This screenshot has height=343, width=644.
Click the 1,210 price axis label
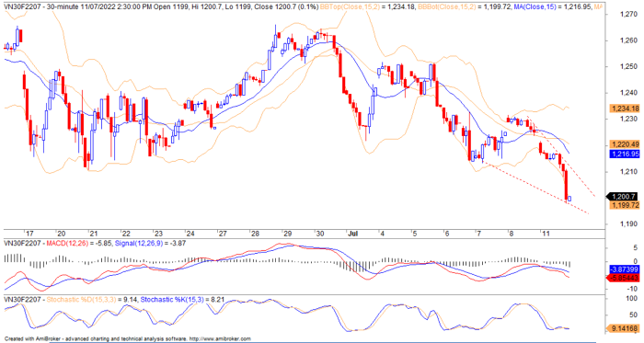[x=628, y=171]
